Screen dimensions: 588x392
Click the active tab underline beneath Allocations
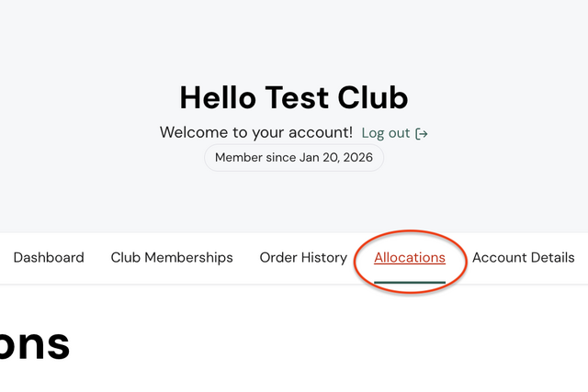tap(410, 281)
